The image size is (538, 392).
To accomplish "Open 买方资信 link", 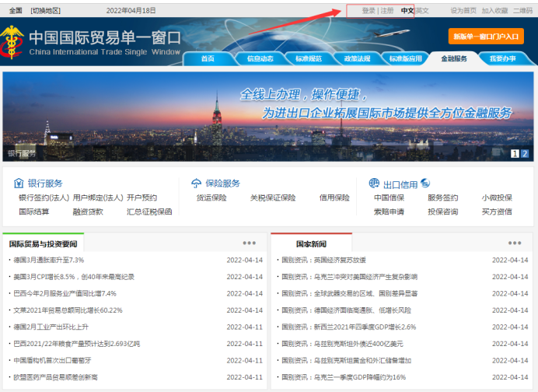I will (497, 212).
